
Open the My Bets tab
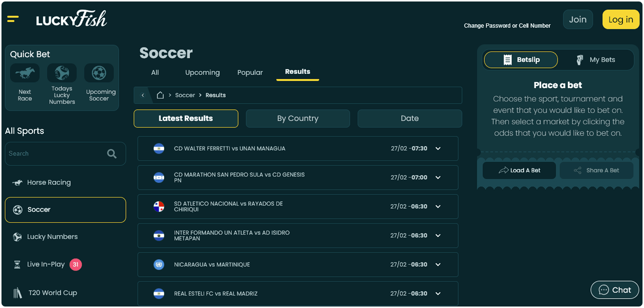click(596, 60)
